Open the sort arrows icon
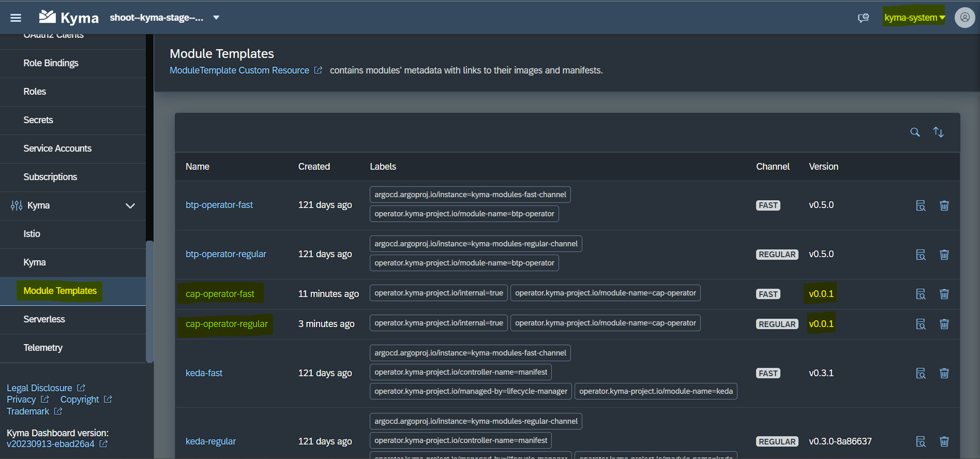The width and height of the screenshot is (980, 459). tap(938, 132)
